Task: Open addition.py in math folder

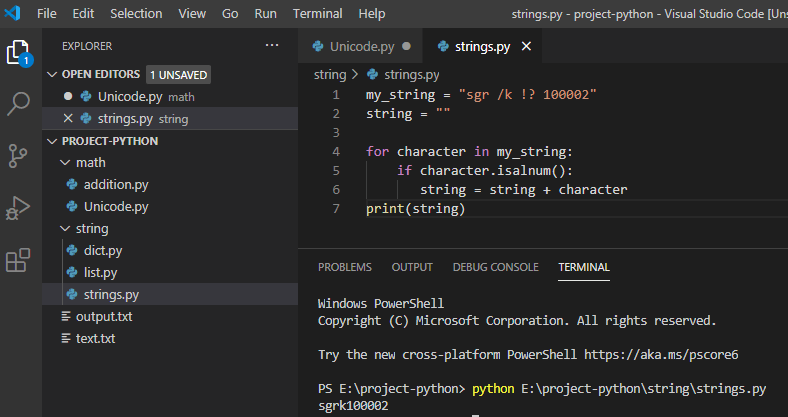Action: click(x=170, y=184)
